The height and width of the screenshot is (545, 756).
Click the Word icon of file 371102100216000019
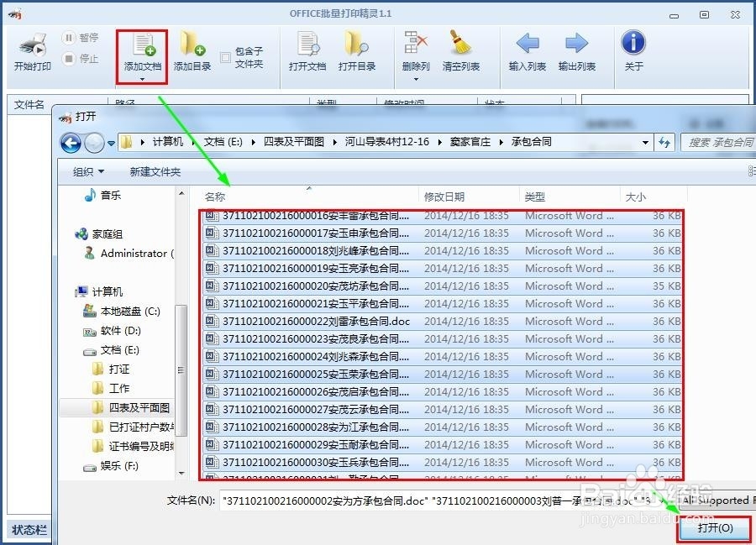(211, 268)
